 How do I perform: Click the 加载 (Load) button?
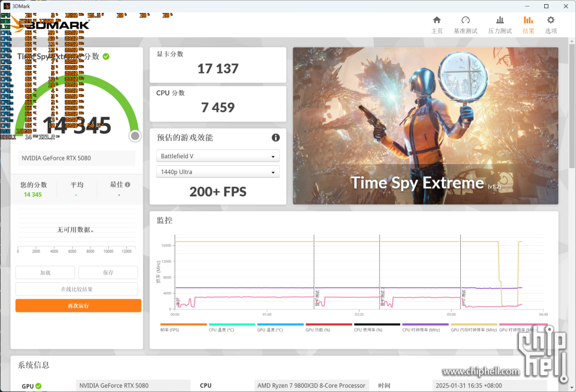click(x=45, y=273)
